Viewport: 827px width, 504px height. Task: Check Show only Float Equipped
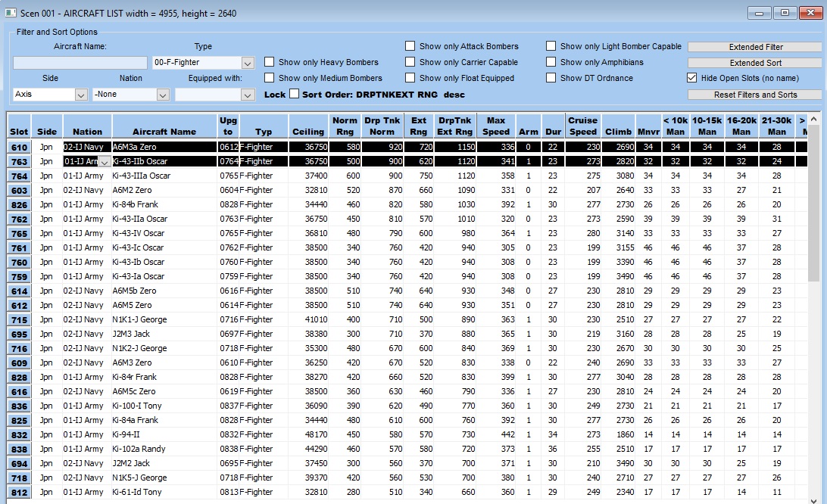(410, 78)
